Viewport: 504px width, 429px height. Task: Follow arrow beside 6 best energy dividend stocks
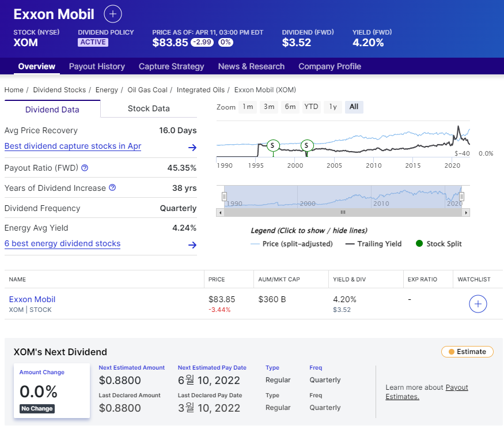point(192,245)
